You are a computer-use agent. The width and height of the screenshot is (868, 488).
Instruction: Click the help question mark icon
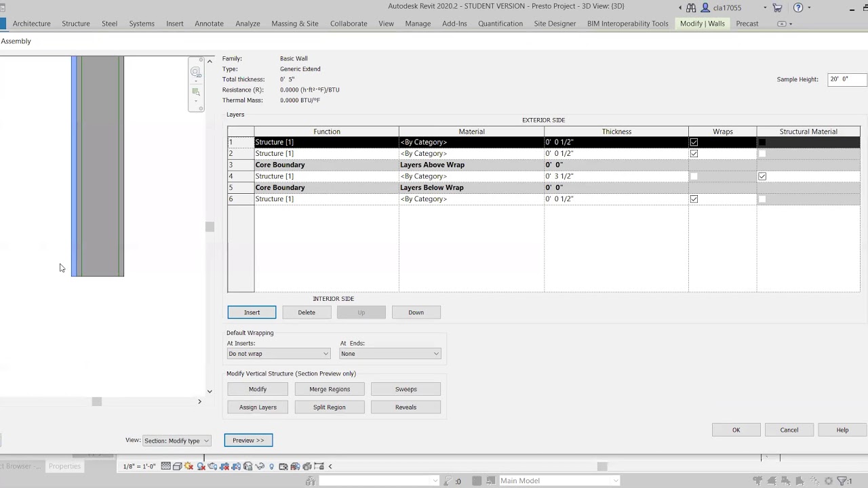click(798, 7)
